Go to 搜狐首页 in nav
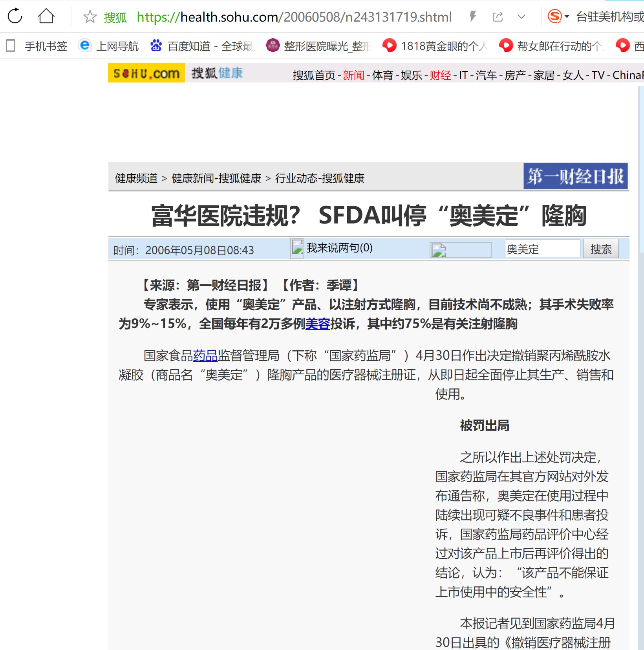Viewport: 644px width, 650px height. 314,75
